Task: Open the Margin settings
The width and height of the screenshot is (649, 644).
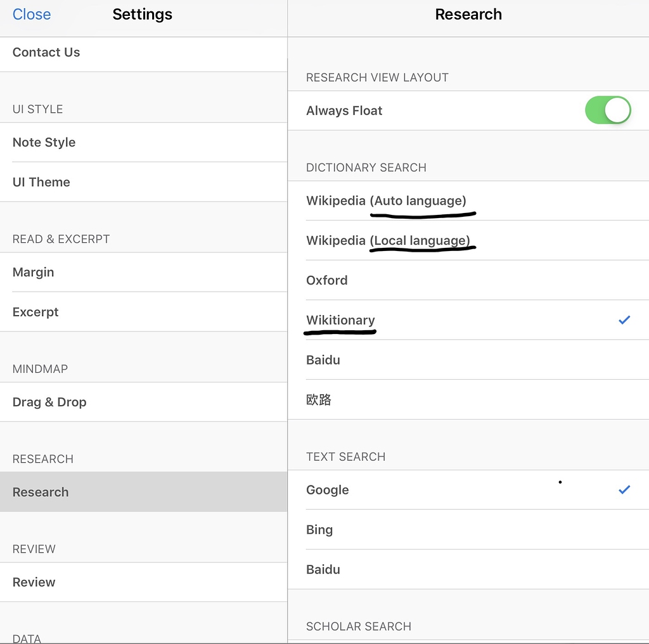Action: [33, 272]
